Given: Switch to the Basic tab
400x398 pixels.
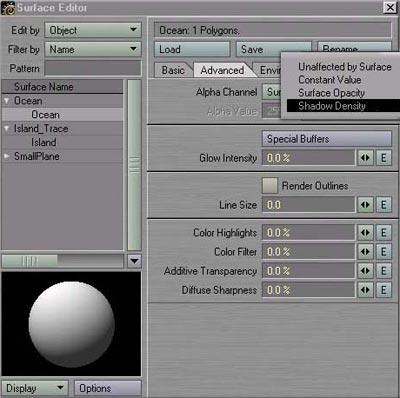Looking at the screenshot, I should point(173,70).
